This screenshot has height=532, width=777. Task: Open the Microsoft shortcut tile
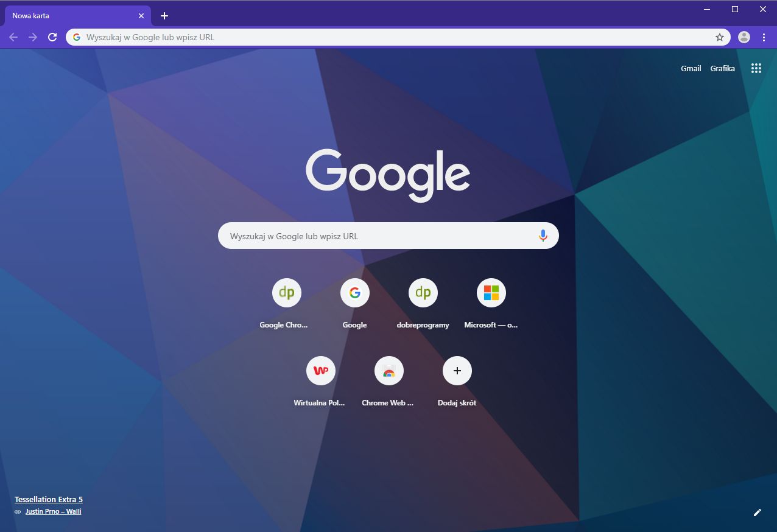click(x=491, y=303)
